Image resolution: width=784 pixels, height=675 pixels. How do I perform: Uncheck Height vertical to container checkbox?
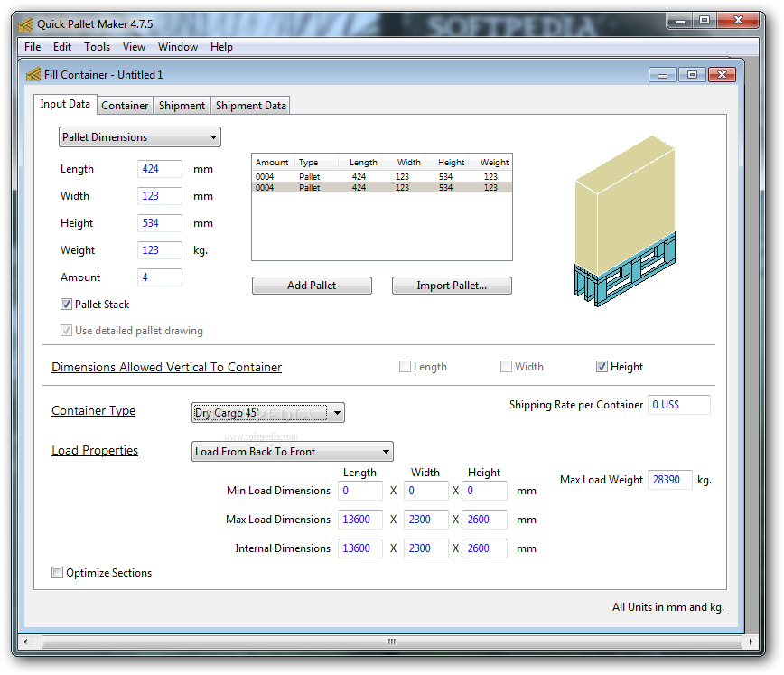[602, 367]
